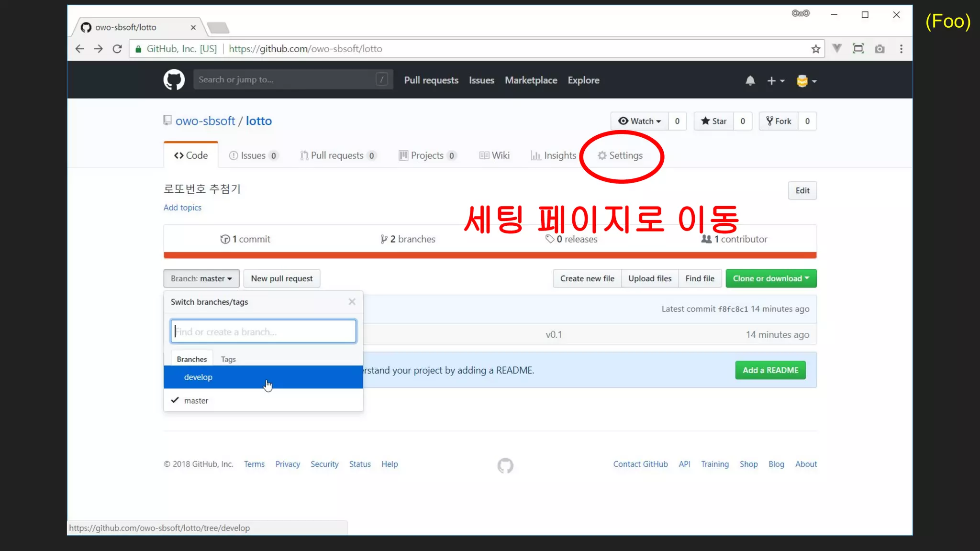Click Add a README button

pyautogui.click(x=770, y=370)
